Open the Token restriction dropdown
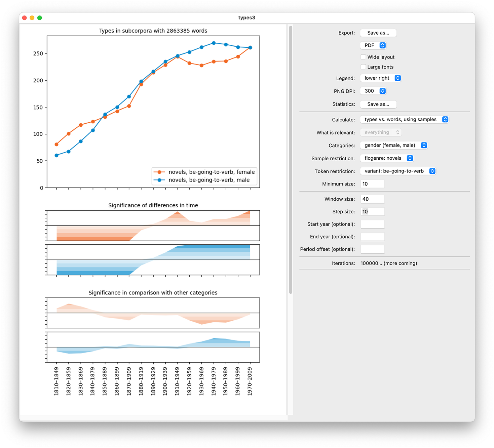The image size is (494, 448). click(x=398, y=171)
